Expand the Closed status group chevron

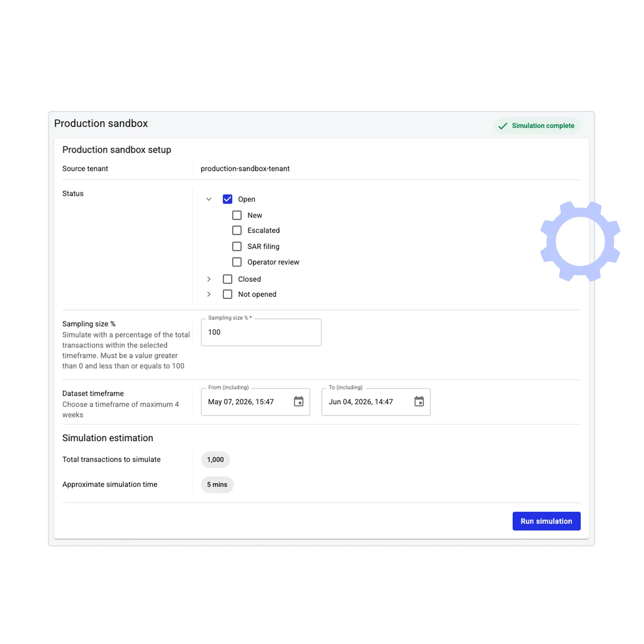(209, 280)
